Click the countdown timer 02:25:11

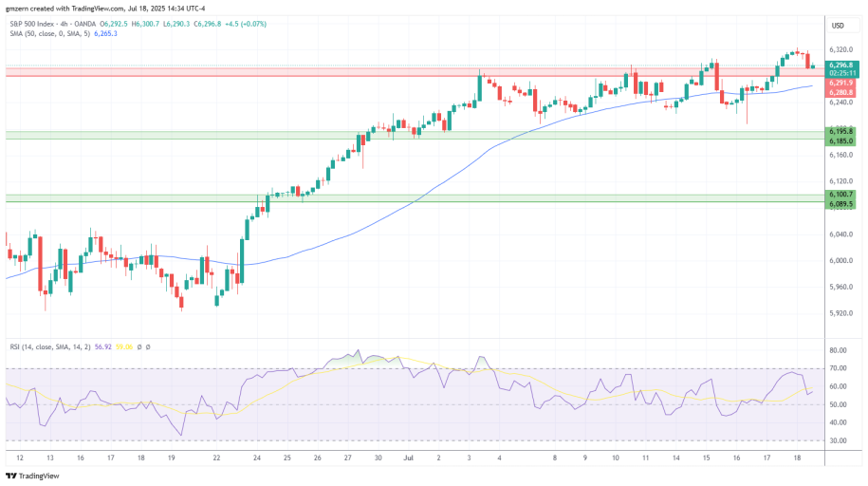841,73
